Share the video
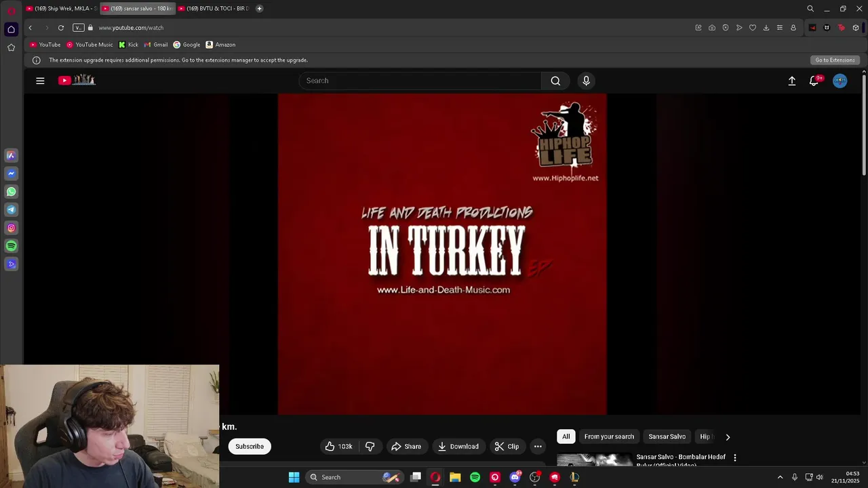Viewport: 868px width, 488px height. coord(406,446)
